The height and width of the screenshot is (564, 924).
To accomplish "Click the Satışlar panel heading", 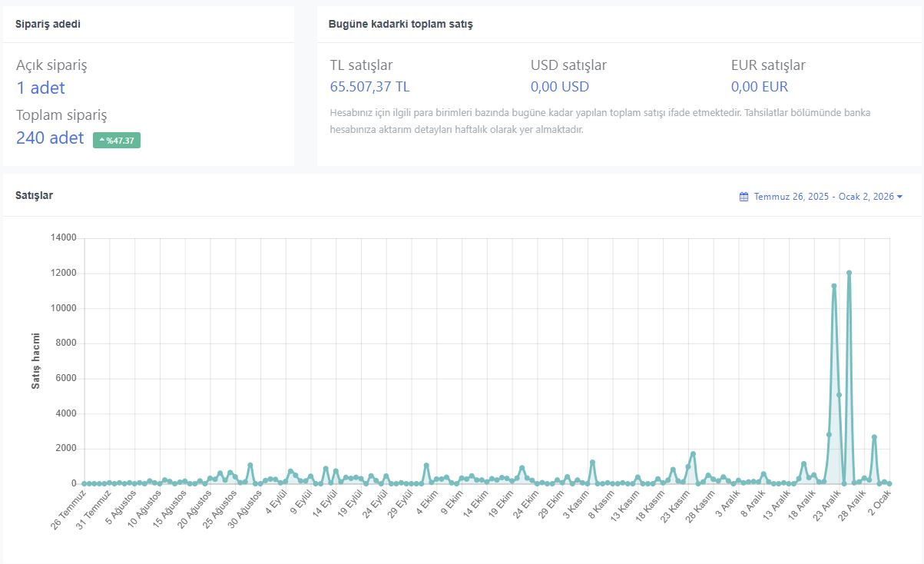I will click(x=34, y=195).
